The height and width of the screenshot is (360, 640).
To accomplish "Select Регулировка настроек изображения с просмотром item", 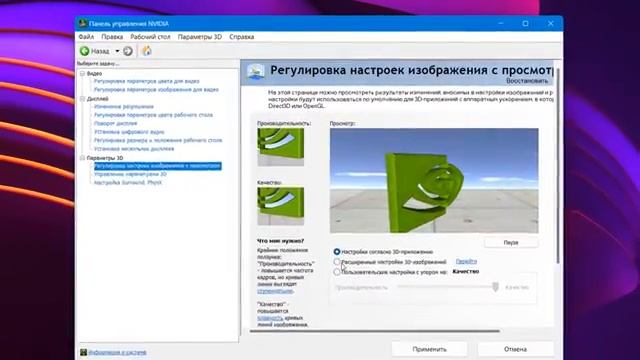I will pyautogui.click(x=158, y=166).
